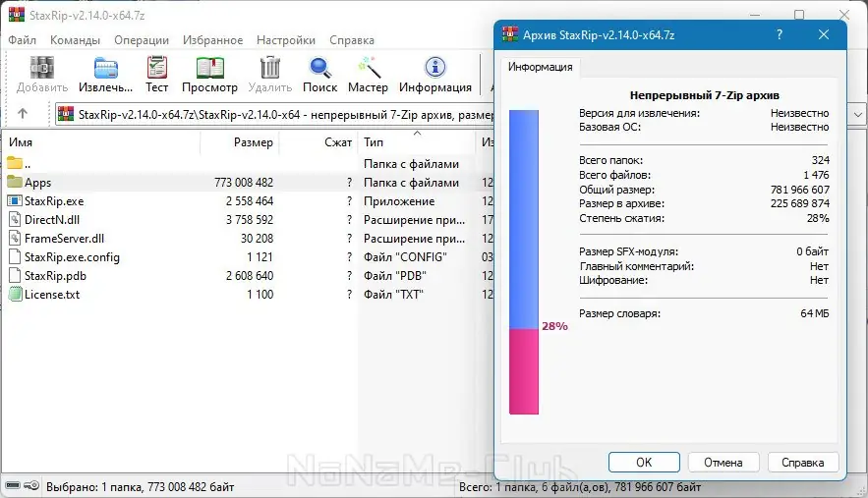Click the compression ratio bar graph
The width and height of the screenshot is (868, 498).
coord(524,261)
